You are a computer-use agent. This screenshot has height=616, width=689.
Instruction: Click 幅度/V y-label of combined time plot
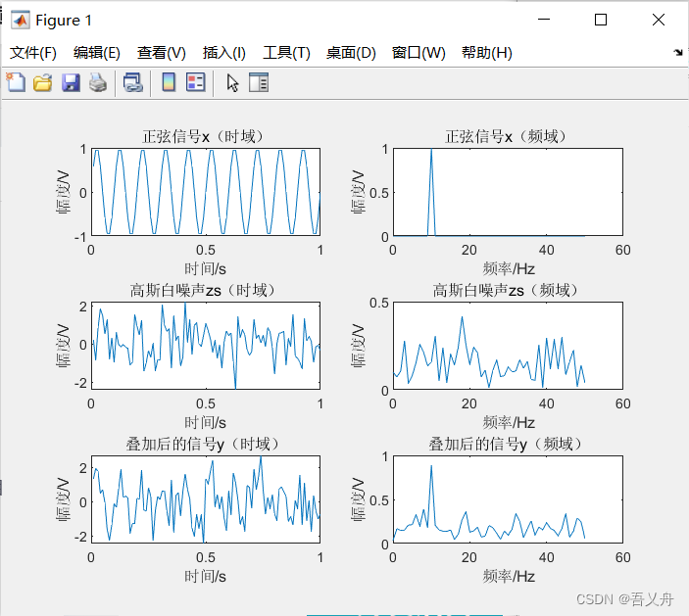(63, 499)
